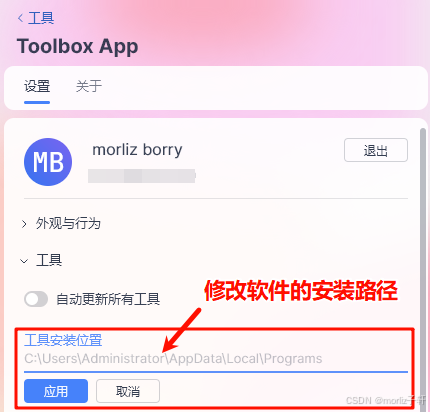The height and width of the screenshot is (412, 430).
Task: Click the Toolbox App page title
Action: click(78, 46)
